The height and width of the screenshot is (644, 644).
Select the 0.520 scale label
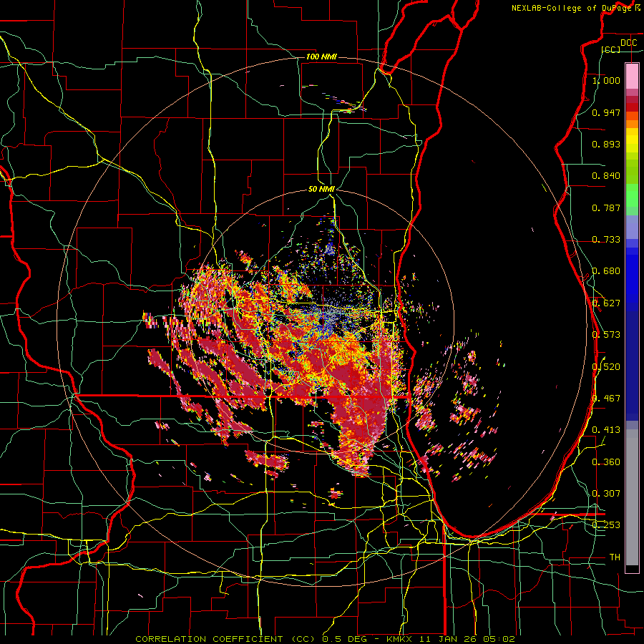(606, 367)
